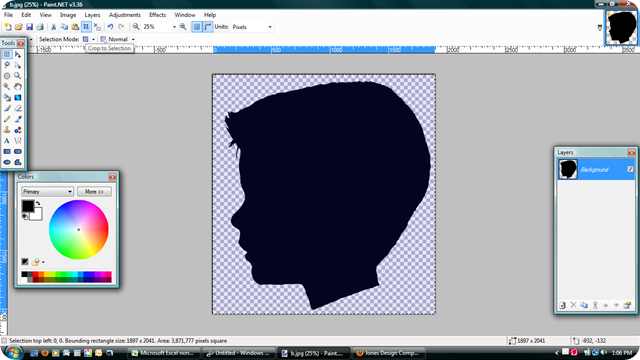This screenshot has height=360, width=640.
Task: Toggle Background layer visibility checkbox
Action: click(x=630, y=169)
